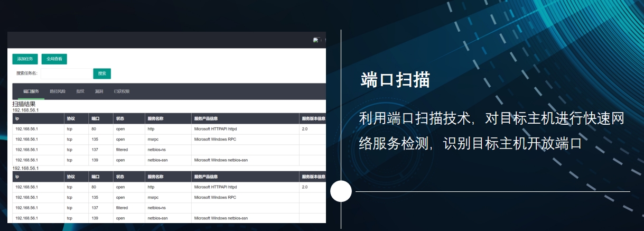Click the white circle marker on divider
The image size is (644, 231).
[x=341, y=191]
